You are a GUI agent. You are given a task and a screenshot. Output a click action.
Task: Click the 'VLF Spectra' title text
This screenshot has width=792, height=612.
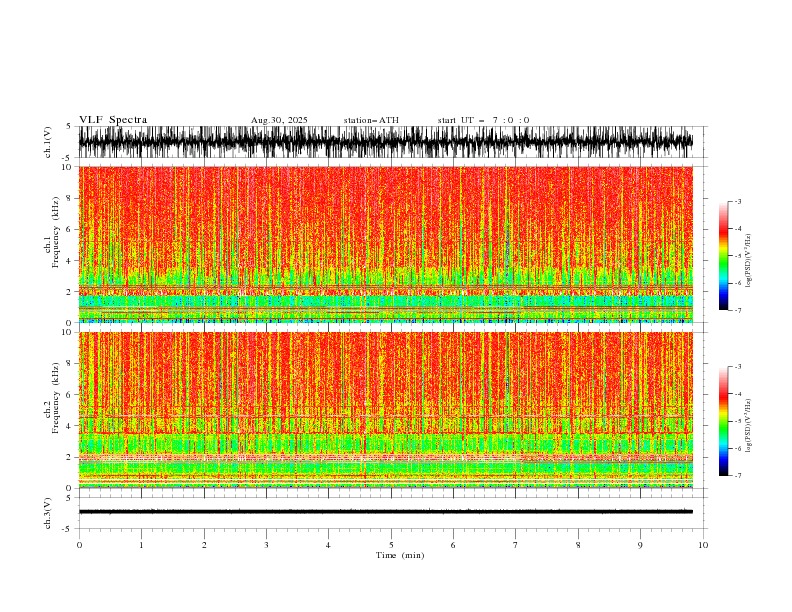(113, 120)
